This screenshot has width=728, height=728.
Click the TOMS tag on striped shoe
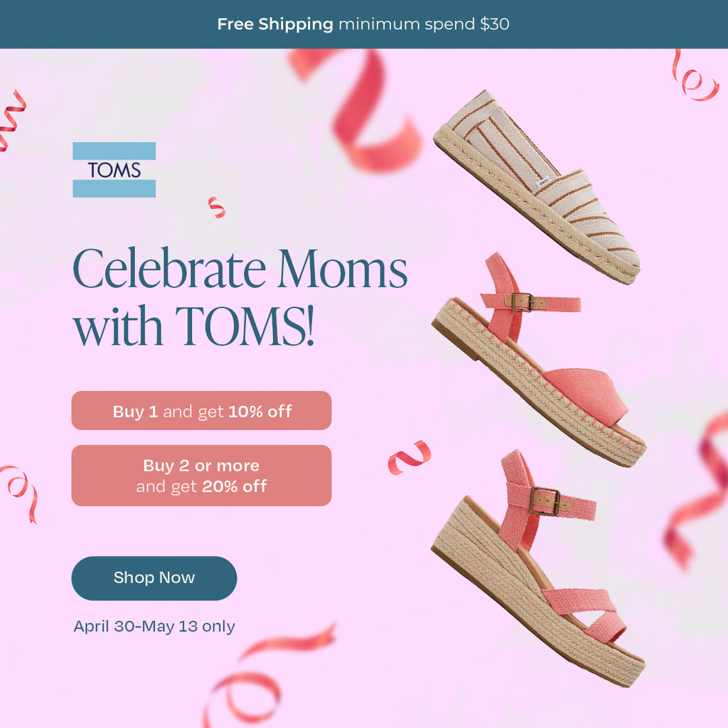click(x=544, y=181)
